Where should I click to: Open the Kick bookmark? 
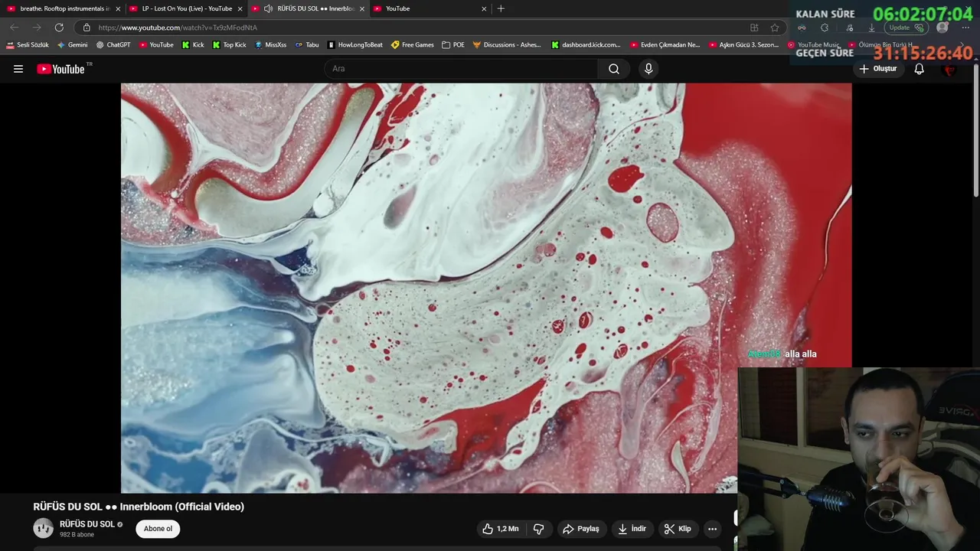tap(192, 45)
